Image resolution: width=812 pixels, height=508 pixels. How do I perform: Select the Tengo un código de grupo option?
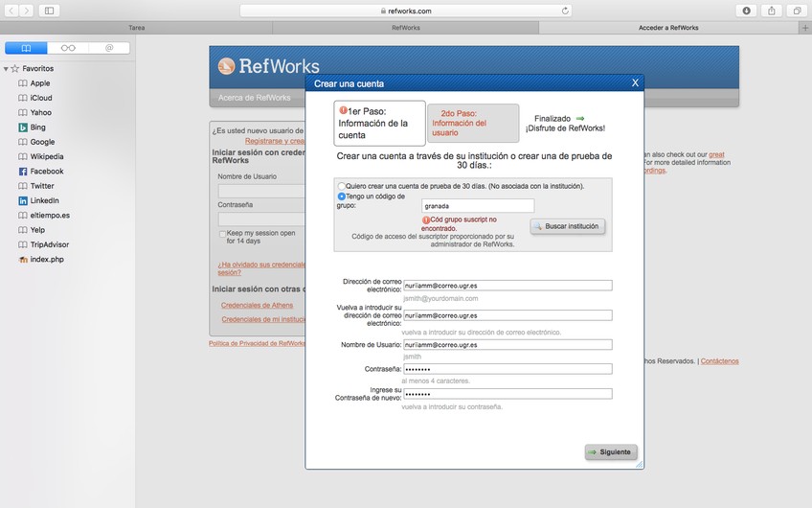(x=342, y=196)
